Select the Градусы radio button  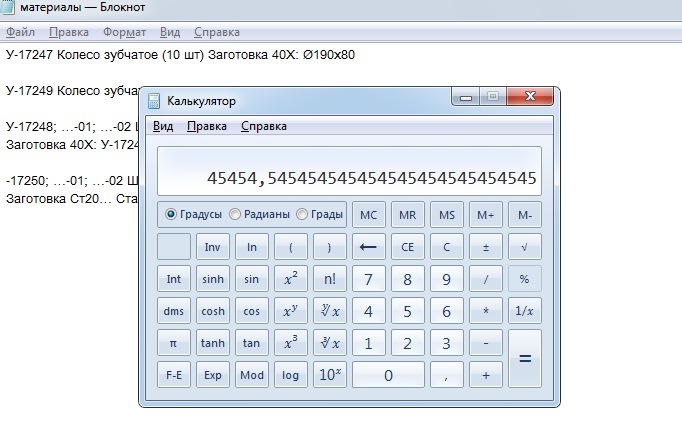coord(170,214)
